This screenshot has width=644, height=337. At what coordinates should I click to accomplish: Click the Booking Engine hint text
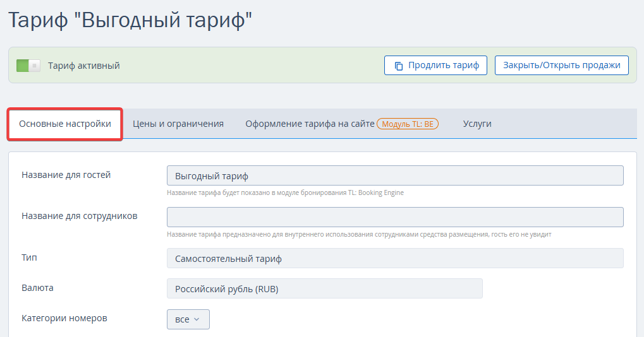coord(285,192)
